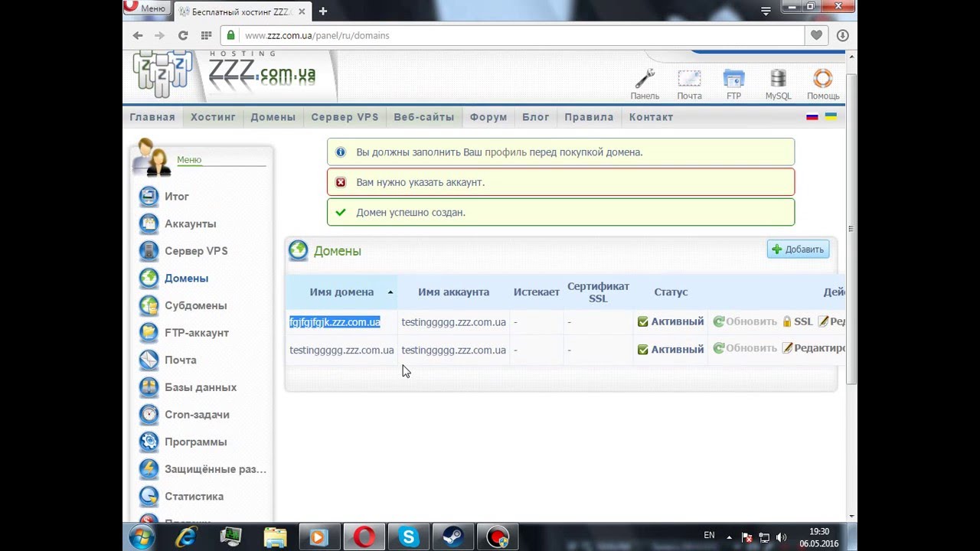
Task: Click Обновить for testingggg domain row
Action: 745,348
